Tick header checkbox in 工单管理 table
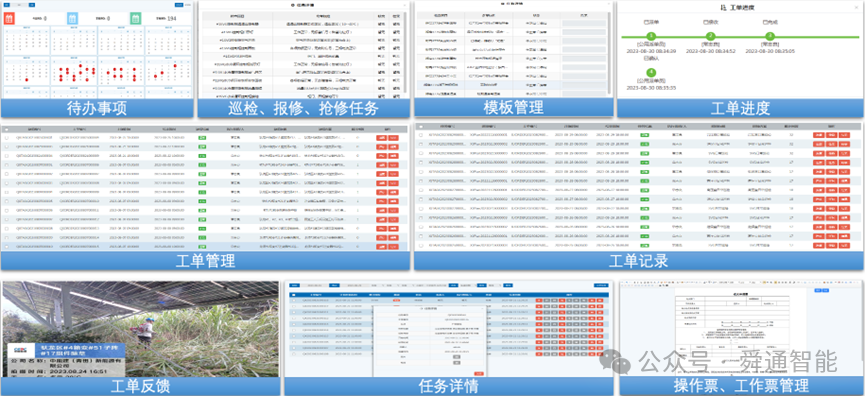 click(7, 130)
